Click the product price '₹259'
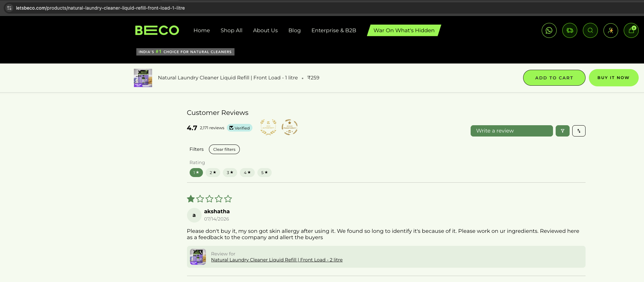Screen dimensions: 644x282 coord(313,78)
